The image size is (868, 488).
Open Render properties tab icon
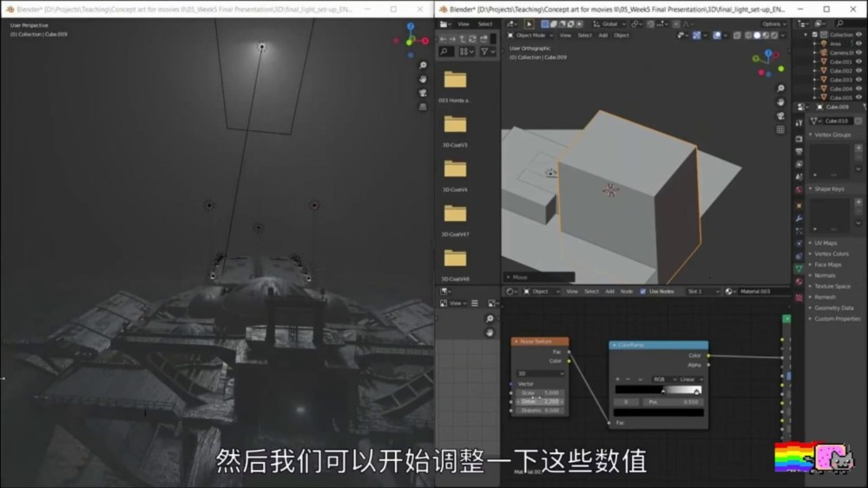pyautogui.click(x=799, y=138)
